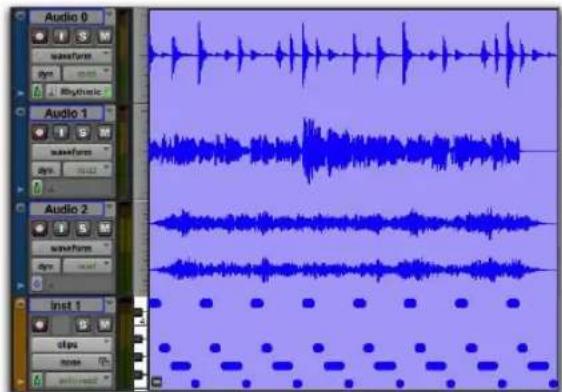Image resolution: width=562 pixels, height=392 pixels.
Task: Click the Audio 2 track freeze circle icon
Action: [20, 208]
